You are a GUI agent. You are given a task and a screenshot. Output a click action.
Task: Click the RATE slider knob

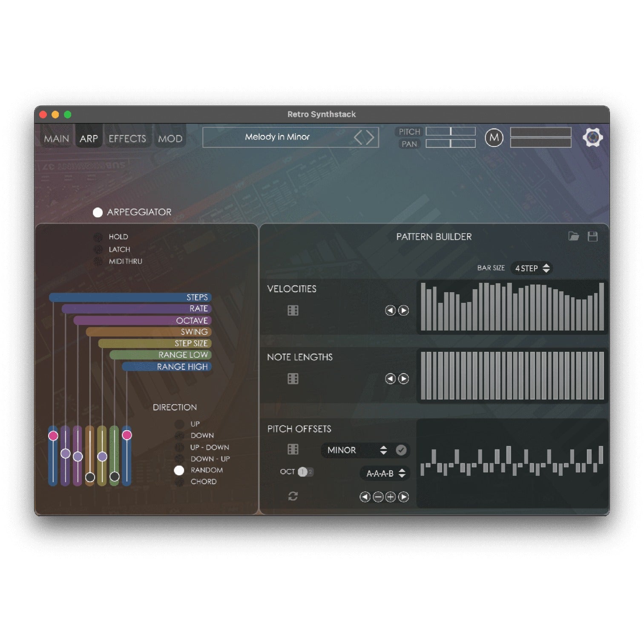tap(65, 454)
